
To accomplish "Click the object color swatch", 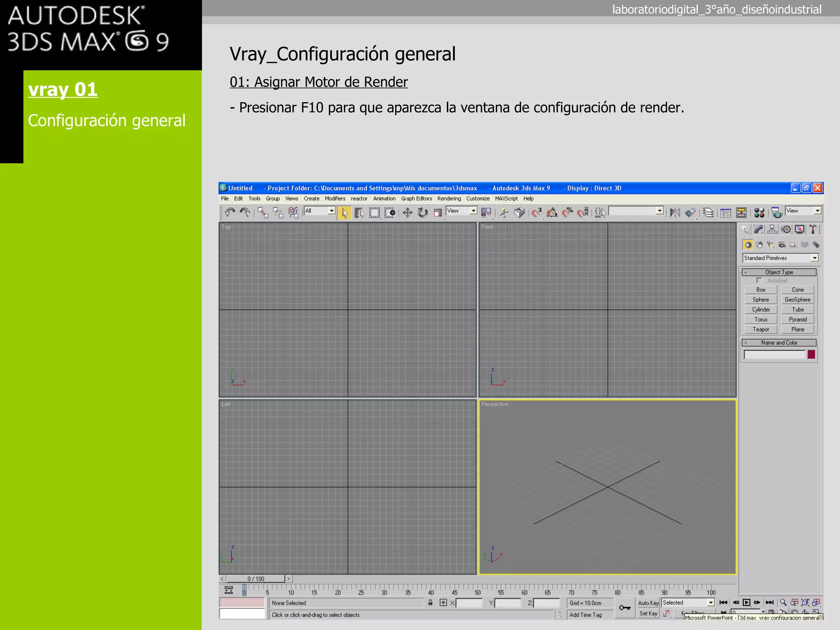I will [x=811, y=354].
